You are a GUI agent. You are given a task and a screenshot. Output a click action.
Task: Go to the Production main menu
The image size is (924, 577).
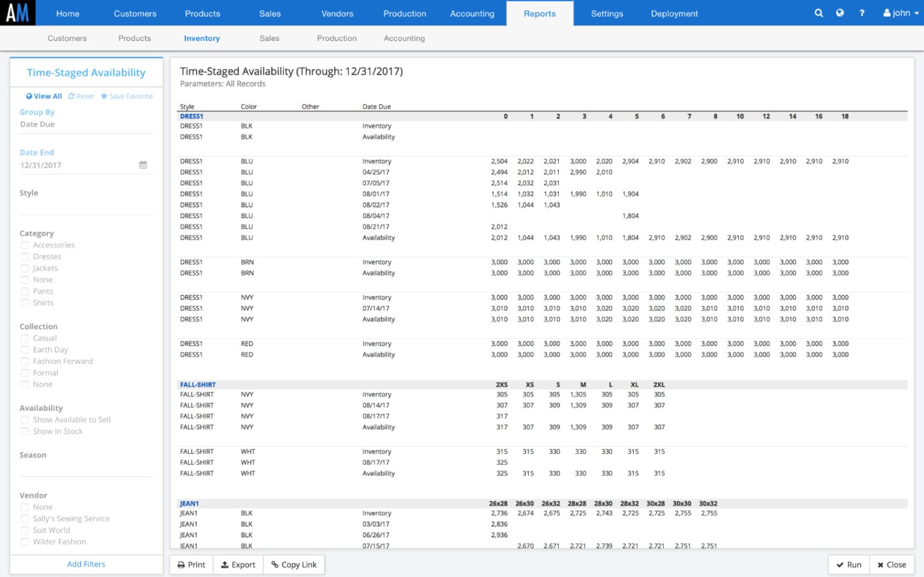pyautogui.click(x=404, y=13)
